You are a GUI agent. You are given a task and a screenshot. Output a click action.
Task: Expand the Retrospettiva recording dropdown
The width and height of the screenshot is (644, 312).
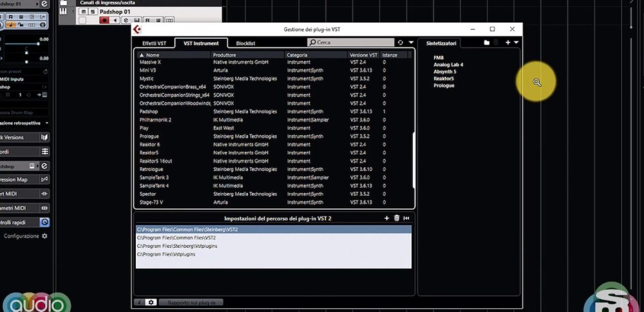pos(46,123)
